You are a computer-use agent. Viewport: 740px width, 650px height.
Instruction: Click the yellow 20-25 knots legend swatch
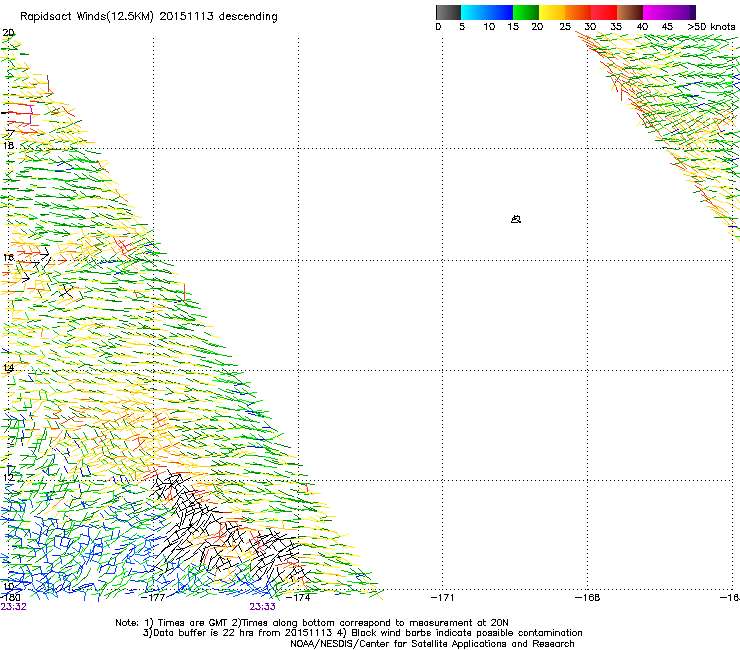coord(552,12)
